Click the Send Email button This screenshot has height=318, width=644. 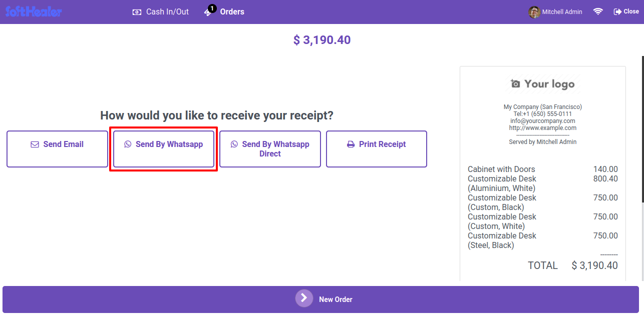57,149
